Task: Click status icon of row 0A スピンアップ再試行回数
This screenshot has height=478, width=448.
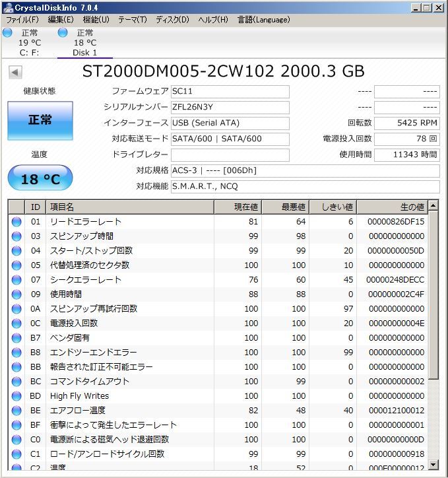Action: tap(16, 309)
